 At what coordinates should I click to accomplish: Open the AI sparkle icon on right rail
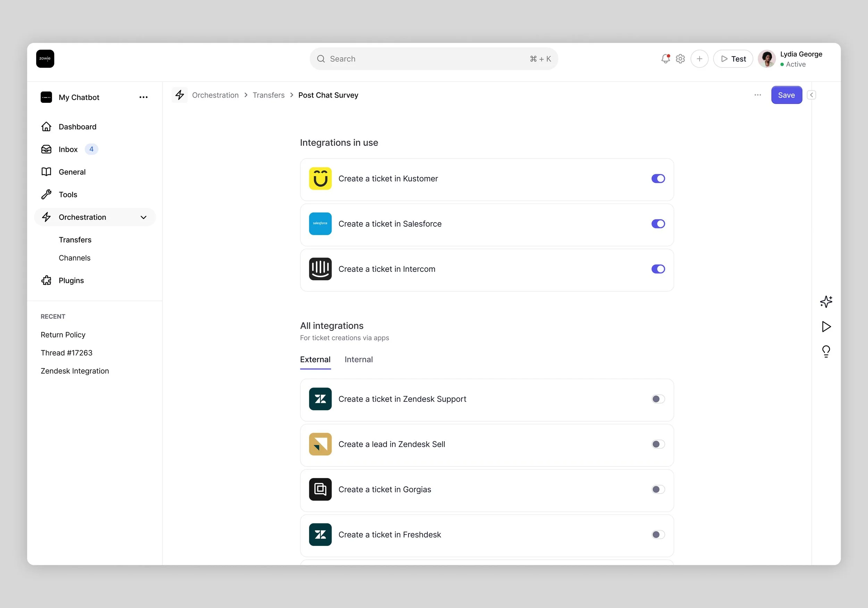pos(826,301)
